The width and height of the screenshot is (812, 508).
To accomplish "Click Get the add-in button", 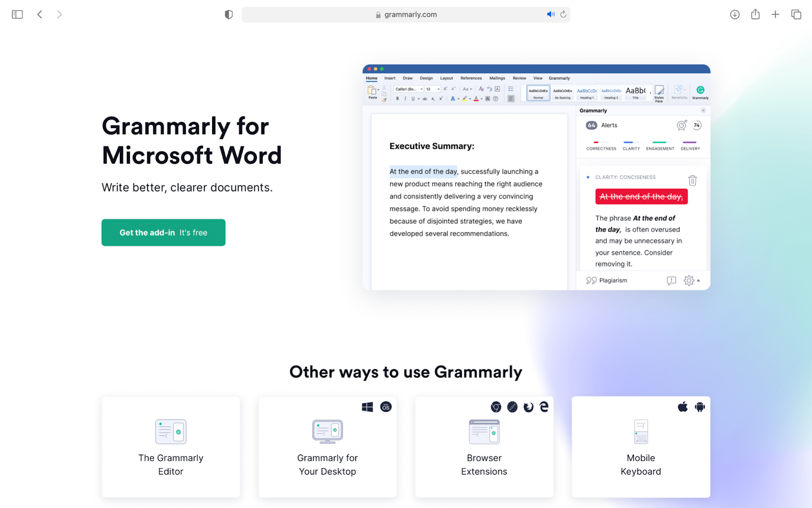I will 163,233.
